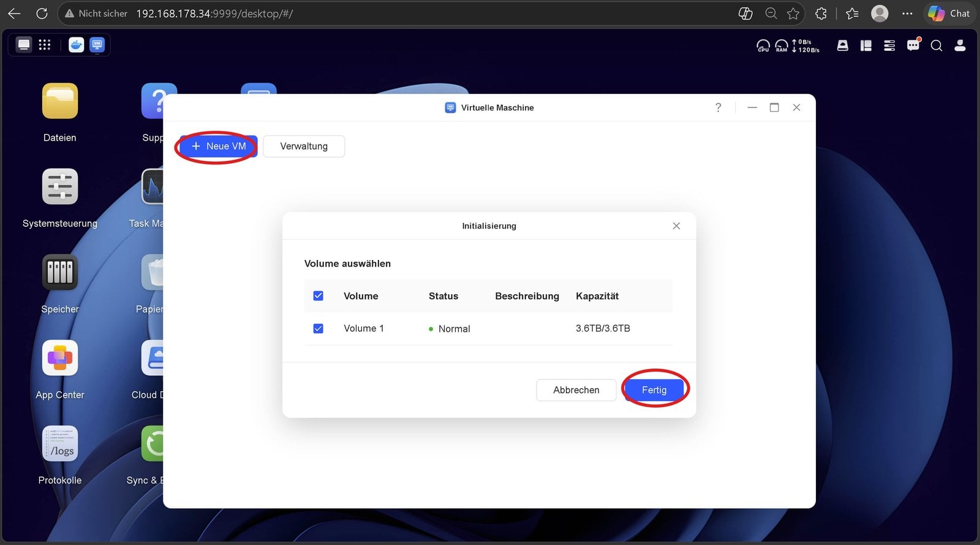Image resolution: width=980 pixels, height=545 pixels.
Task: Add this page to favorites with the star
Action: tap(793, 13)
